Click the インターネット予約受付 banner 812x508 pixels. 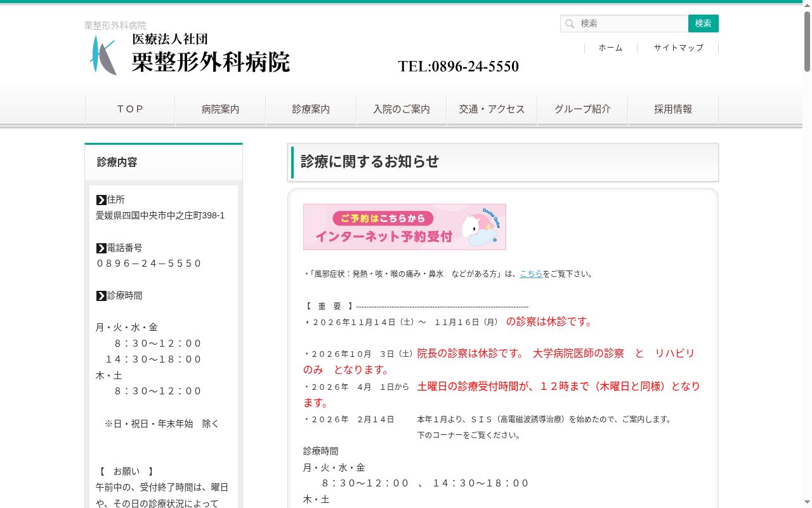click(x=405, y=227)
